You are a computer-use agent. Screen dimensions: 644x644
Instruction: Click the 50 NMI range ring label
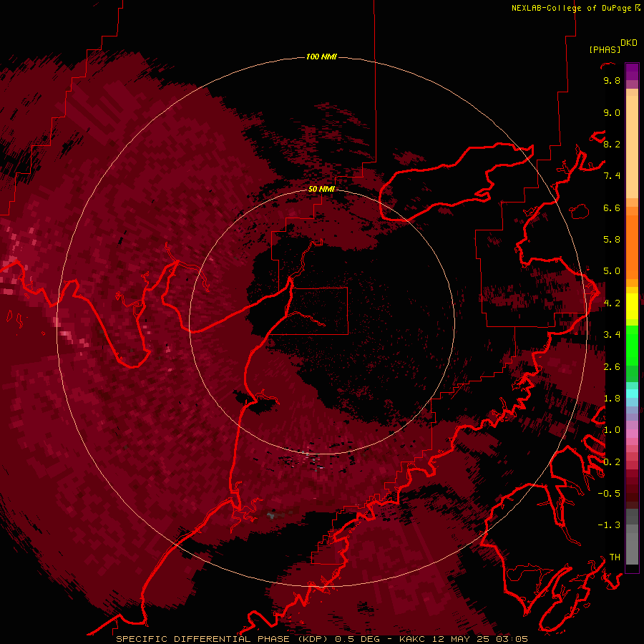(x=321, y=189)
